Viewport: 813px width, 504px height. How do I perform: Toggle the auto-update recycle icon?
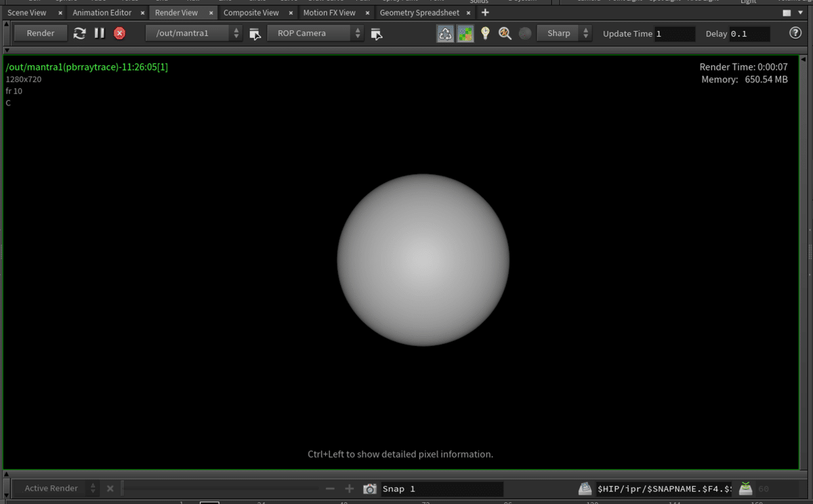tap(445, 33)
